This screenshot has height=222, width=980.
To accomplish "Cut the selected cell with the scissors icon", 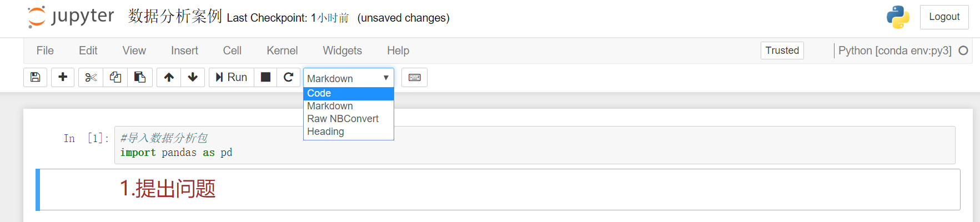I will (x=91, y=77).
